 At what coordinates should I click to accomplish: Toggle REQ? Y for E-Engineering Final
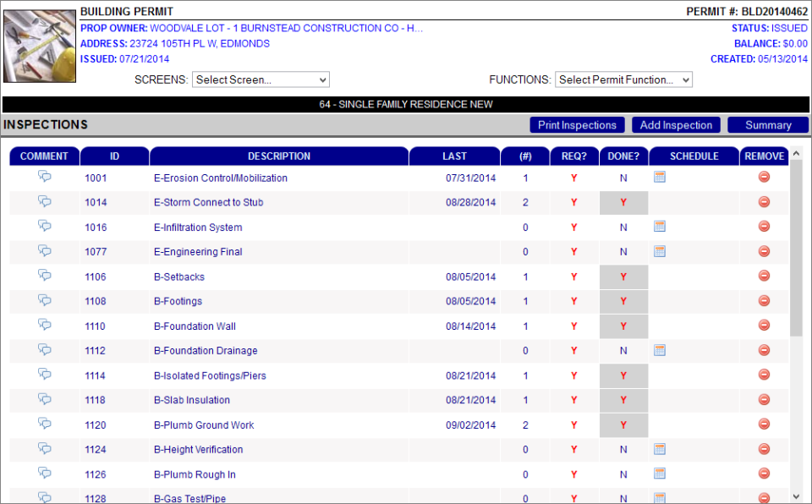(573, 252)
